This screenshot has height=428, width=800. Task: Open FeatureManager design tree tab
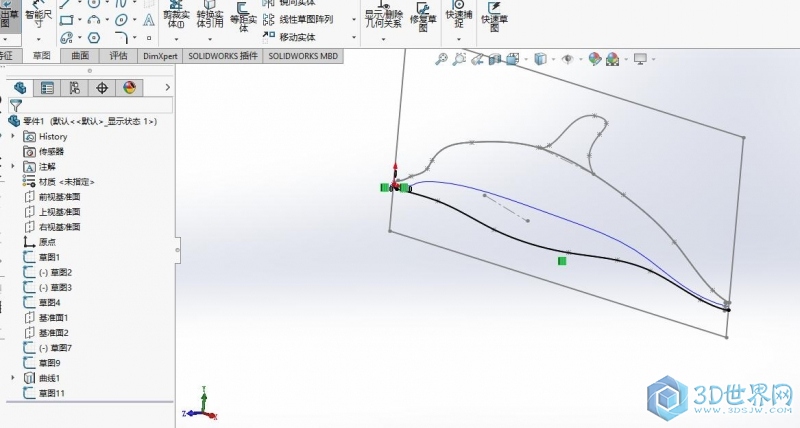click(20, 88)
